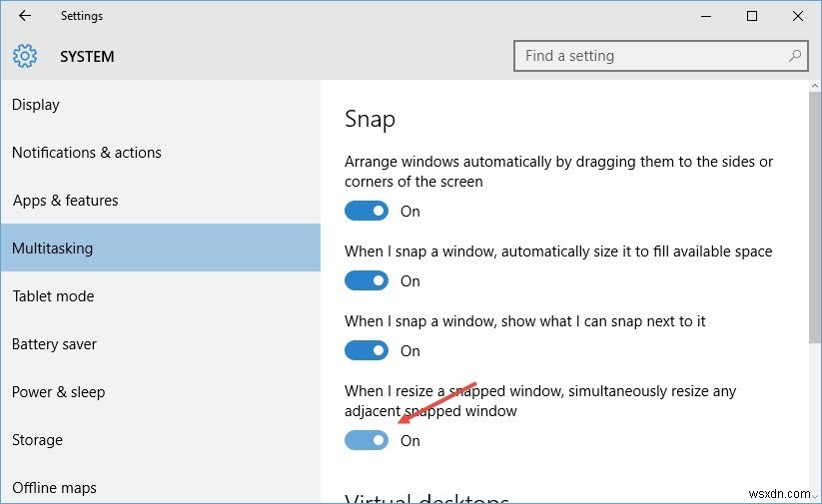Toggle automatically size to fill space switch
This screenshot has height=504, width=822.
coord(367,280)
